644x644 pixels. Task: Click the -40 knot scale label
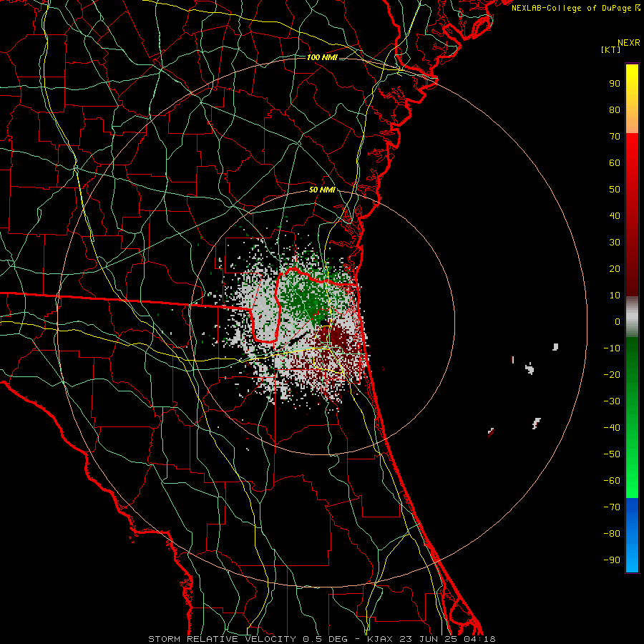pos(612,428)
